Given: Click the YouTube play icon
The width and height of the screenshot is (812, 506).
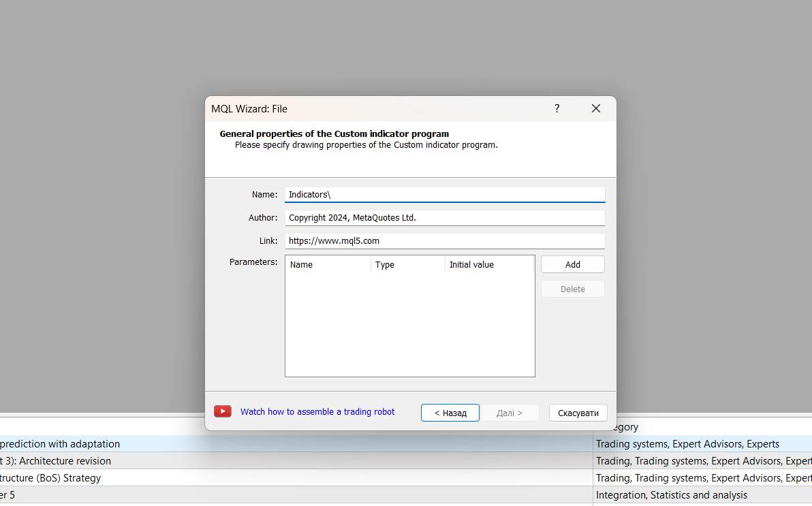Looking at the screenshot, I should [223, 411].
